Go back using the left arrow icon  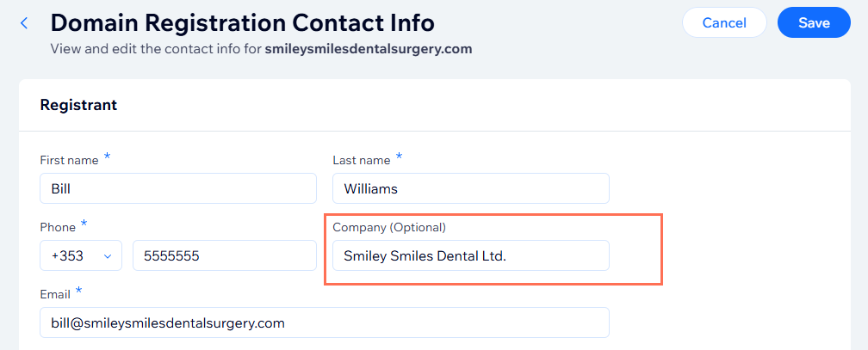[x=24, y=23]
